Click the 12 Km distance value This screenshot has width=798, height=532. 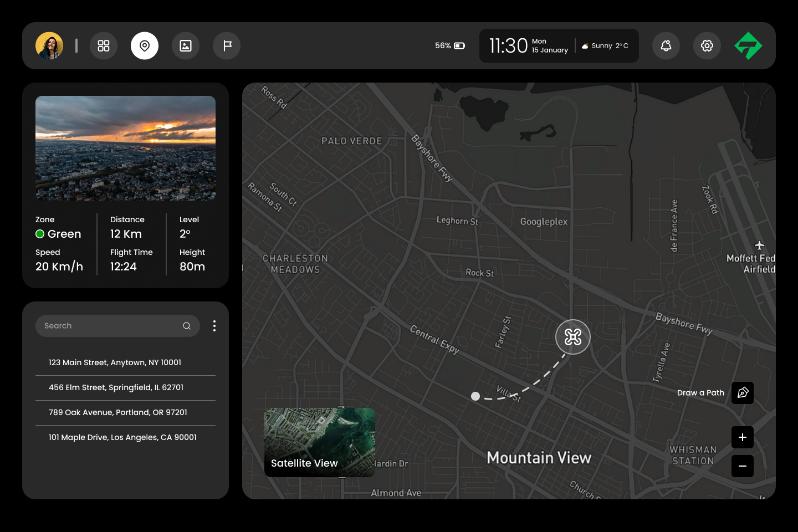[126, 234]
